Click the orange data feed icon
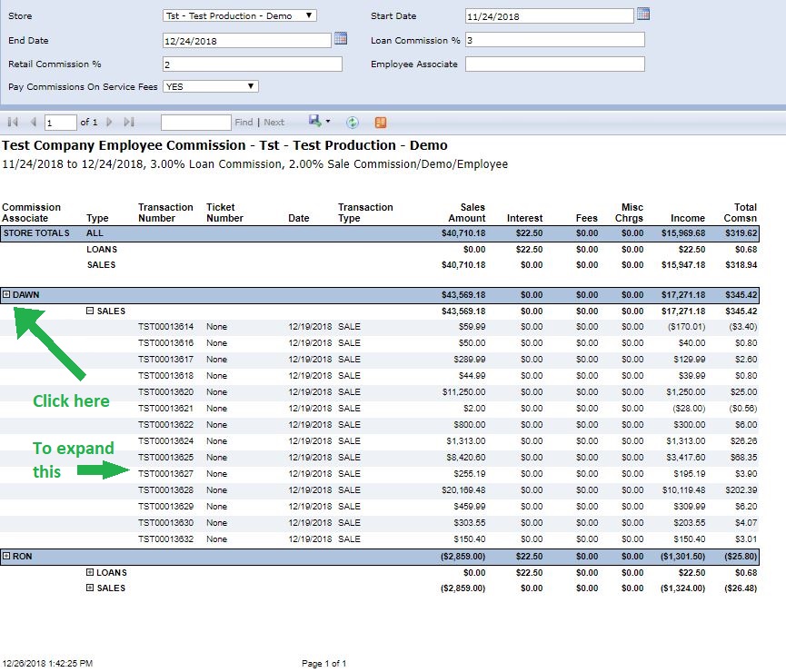Image resolution: width=786 pixels, height=672 pixels. (381, 123)
